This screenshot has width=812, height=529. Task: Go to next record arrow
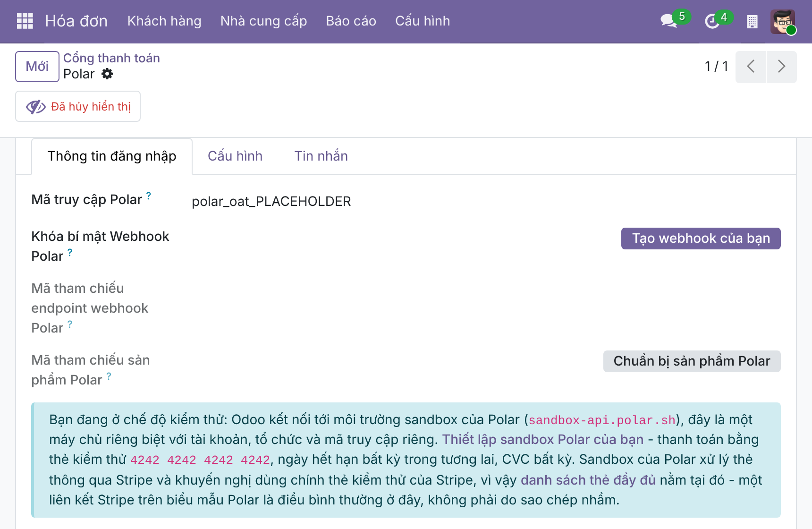click(x=782, y=67)
